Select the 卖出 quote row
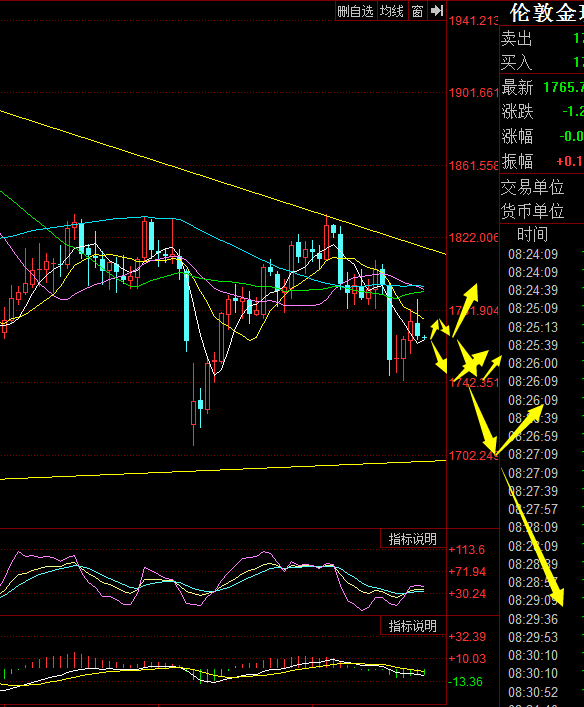The image size is (584, 707). tap(542, 39)
